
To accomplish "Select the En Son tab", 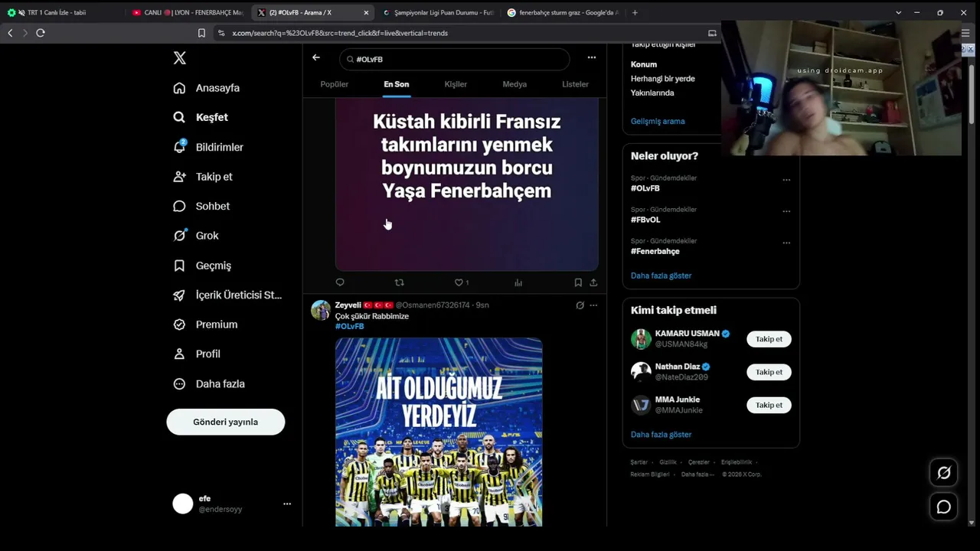I will pyautogui.click(x=397, y=84).
